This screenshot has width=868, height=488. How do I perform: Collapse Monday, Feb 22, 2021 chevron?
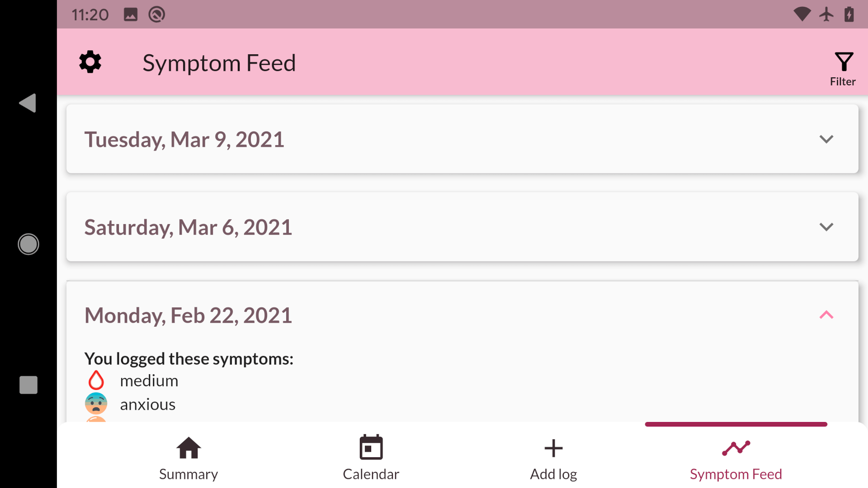click(x=826, y=315)
